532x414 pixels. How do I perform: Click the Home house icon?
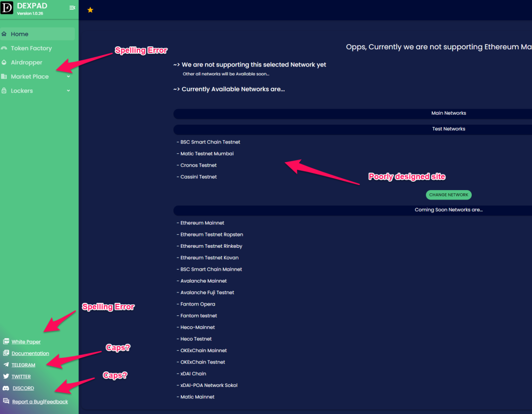tap(4, 34)
